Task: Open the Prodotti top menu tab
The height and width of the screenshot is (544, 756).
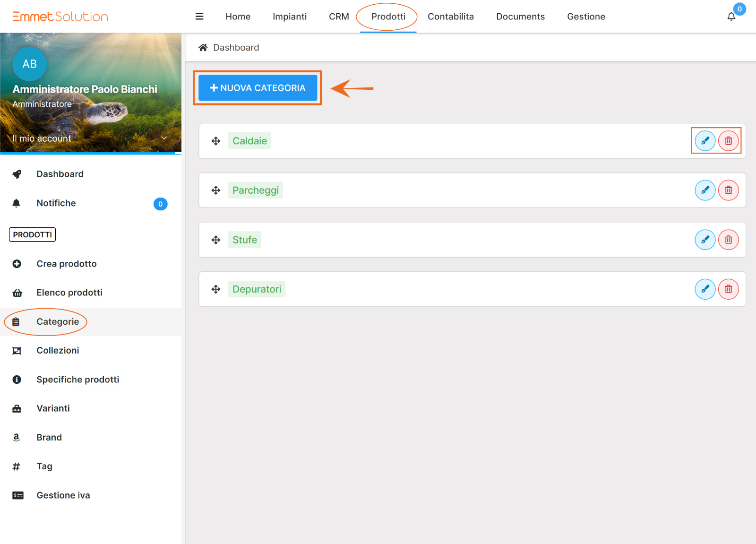Action: [388, 17]
